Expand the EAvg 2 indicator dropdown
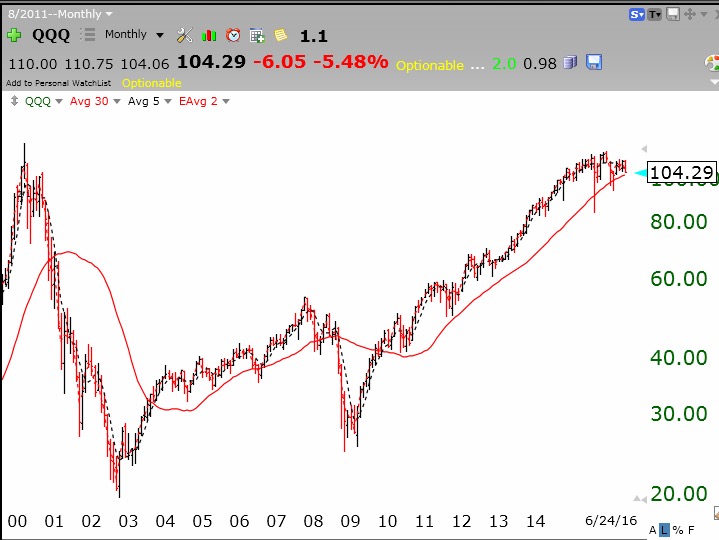 point(226,101)
